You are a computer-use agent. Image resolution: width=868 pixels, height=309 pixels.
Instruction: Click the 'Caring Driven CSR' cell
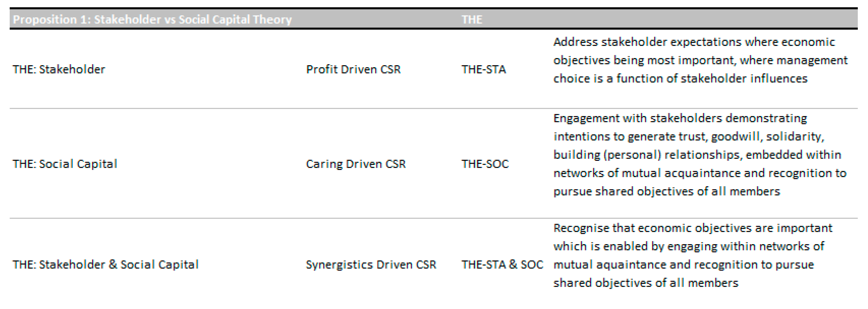click(356, 164)
